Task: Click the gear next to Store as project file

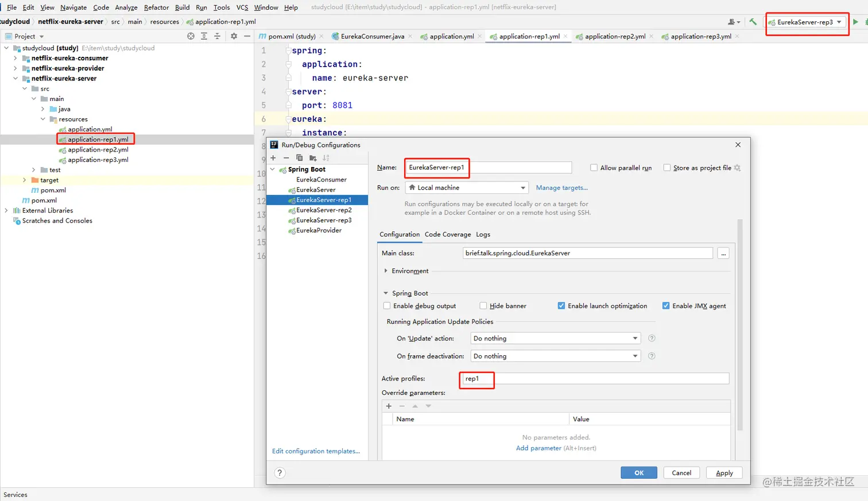Action: [x=738, y=168]
